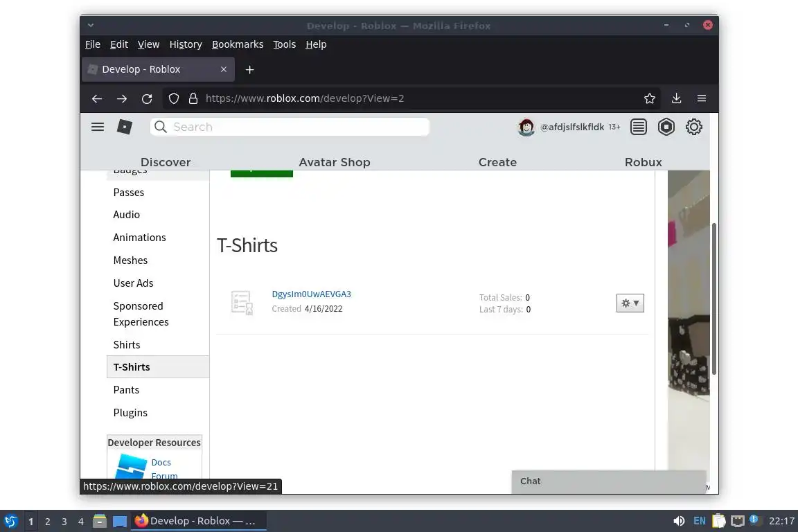Open the notifications stream icon
This screenshot has width=798, height=532.
pyautogui.click(x=638, y=127)
